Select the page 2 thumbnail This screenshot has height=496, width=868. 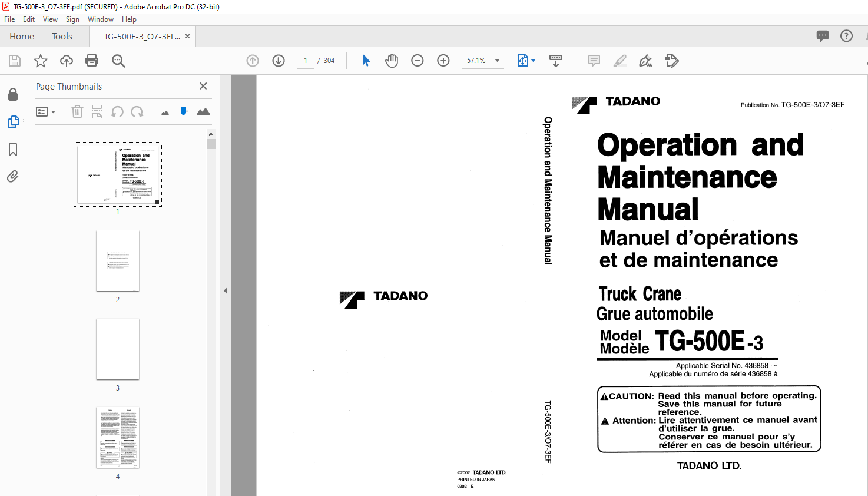pyautogui.click(x=118, y=260)
